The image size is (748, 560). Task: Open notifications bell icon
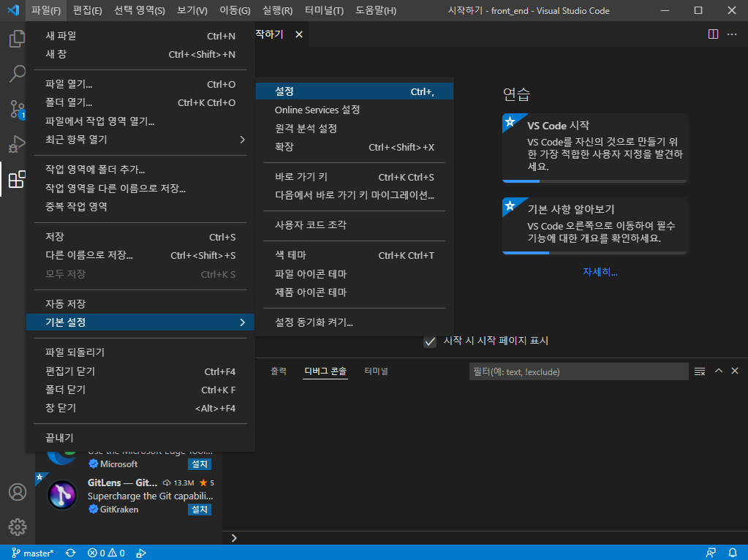coord(733,553)
